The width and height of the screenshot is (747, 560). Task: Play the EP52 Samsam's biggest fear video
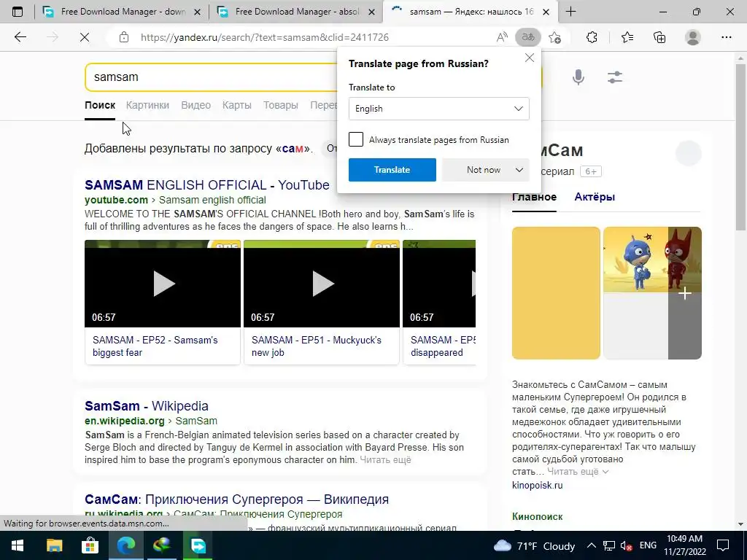pos(163,284)
